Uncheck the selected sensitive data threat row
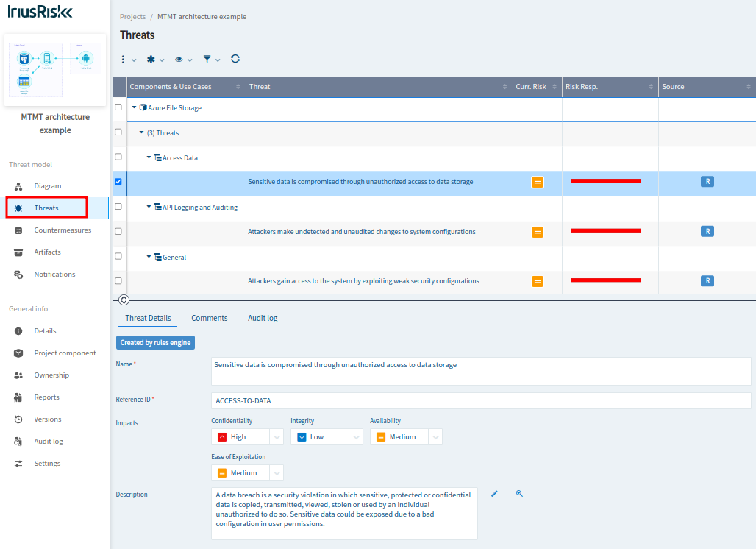 click(x=118, y=181)
